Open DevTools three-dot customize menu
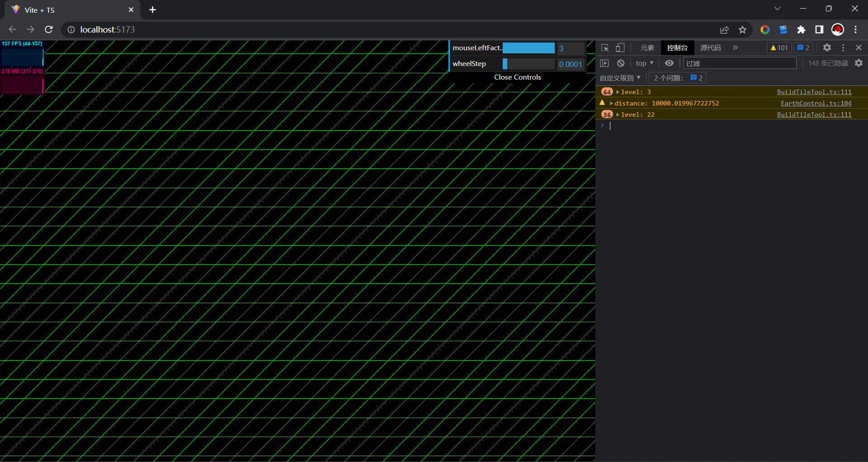Viewport: 868px width, 462px height. (x=843, y=48)
